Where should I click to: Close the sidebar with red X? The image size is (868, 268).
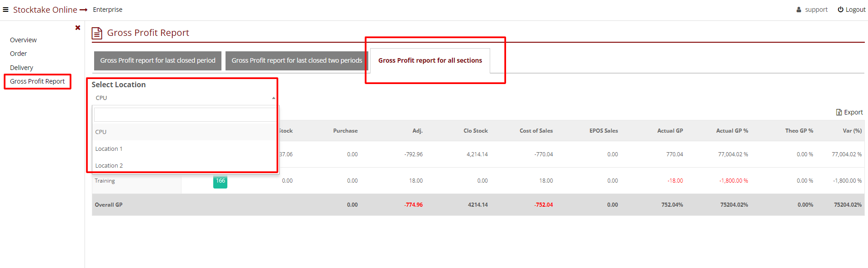point(78,28)
